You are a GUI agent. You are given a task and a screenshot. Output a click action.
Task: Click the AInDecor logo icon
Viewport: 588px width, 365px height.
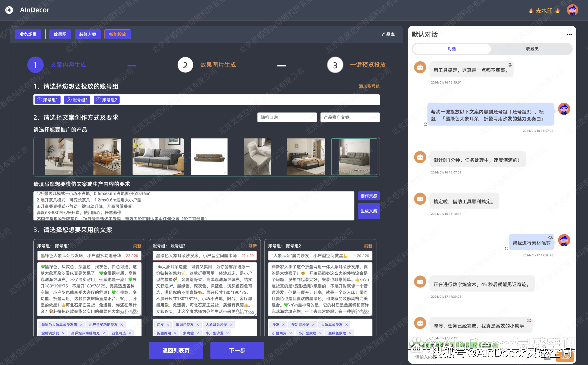[x=9, y=10]
